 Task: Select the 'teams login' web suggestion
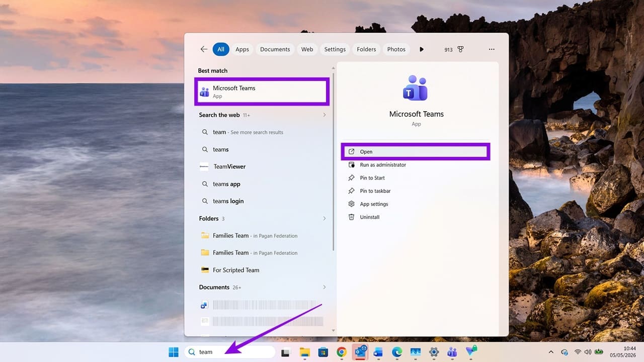pos(263,201)
